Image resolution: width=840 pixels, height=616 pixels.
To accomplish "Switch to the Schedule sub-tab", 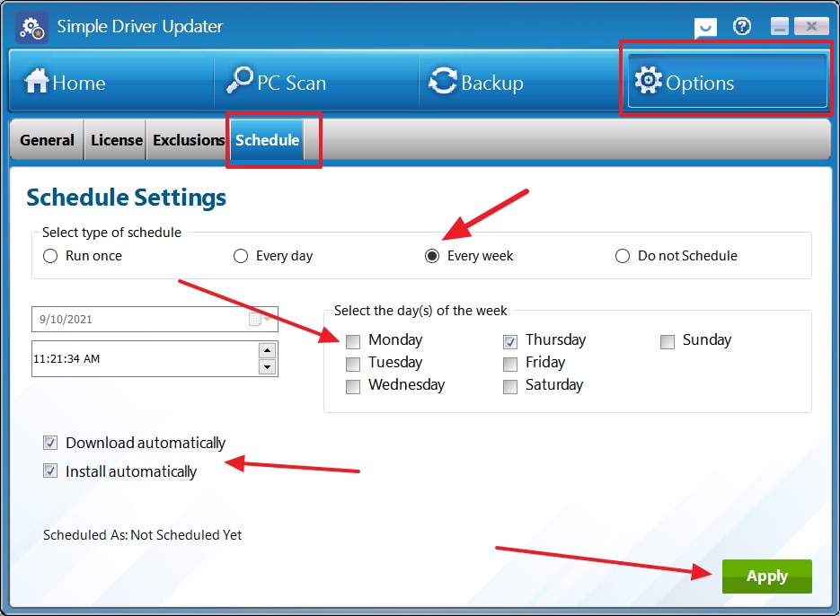I will (268, 140).
